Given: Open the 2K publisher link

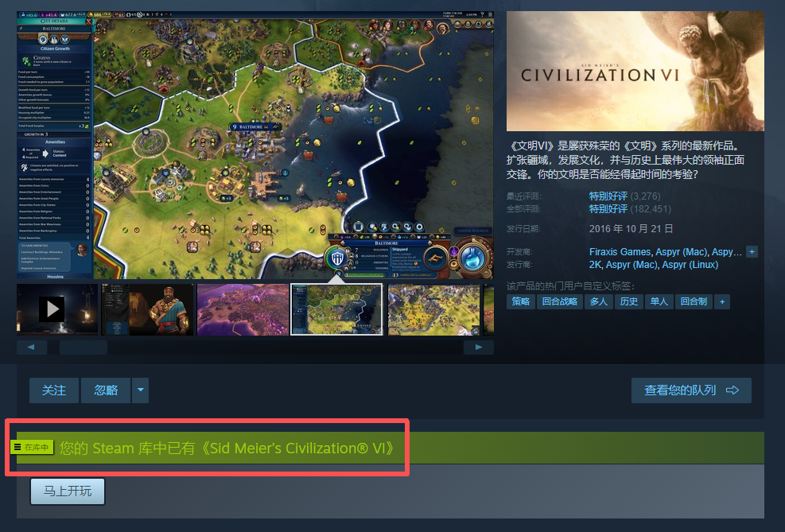Looking at the screenshot, I should click(x=595, y=265).
